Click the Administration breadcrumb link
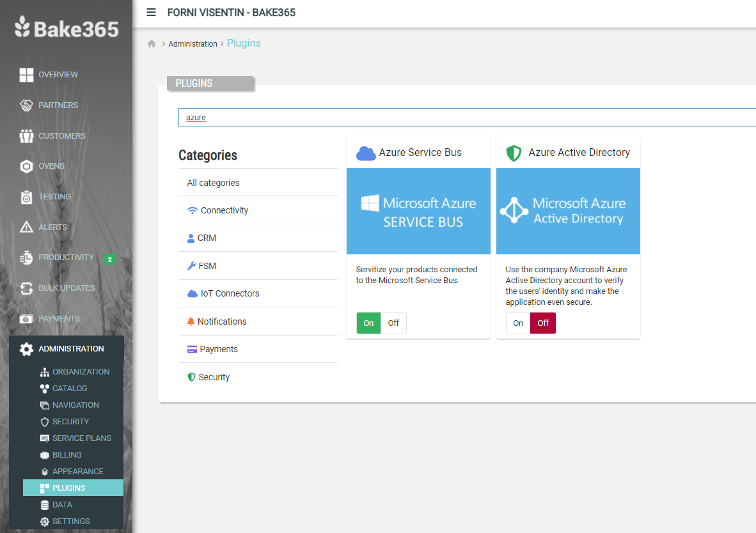The image size is (756, 533). coord(193,44)
